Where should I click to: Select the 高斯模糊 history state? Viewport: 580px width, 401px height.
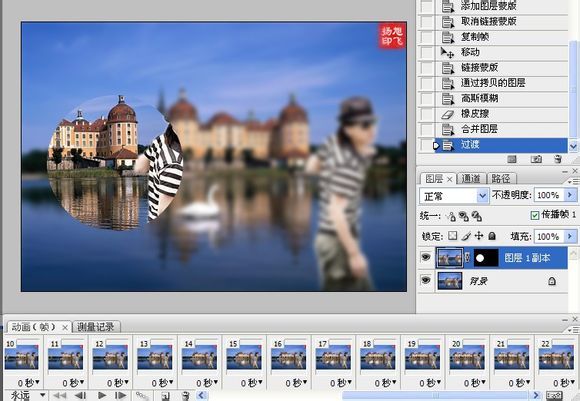point(500,98)
